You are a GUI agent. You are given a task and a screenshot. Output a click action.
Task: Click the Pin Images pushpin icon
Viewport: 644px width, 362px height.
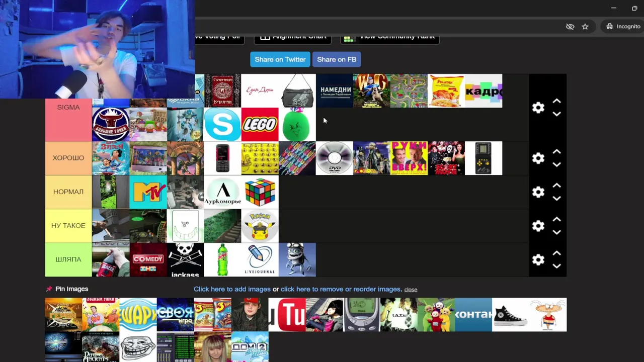coord(49,289)
